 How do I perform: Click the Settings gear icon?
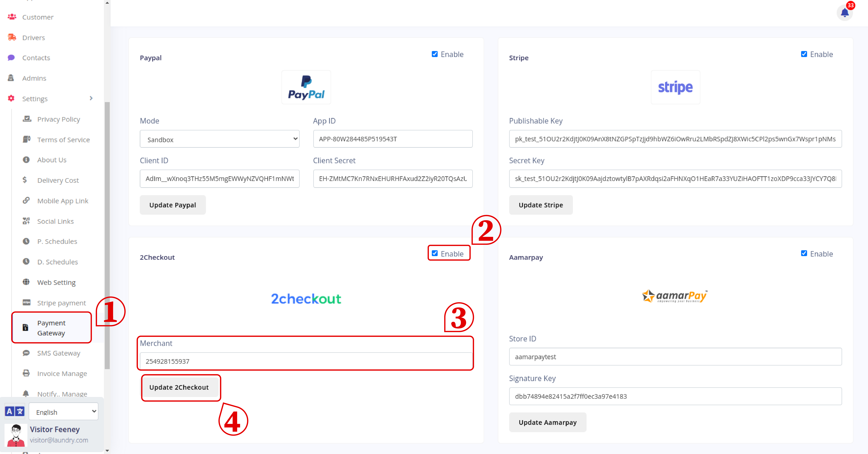tap(11, 98)
